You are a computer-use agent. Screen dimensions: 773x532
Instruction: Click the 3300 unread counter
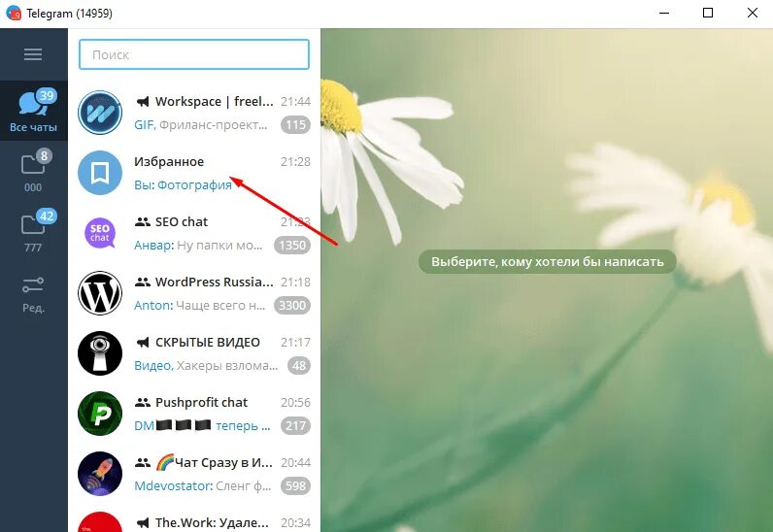(x=292, y=305)
